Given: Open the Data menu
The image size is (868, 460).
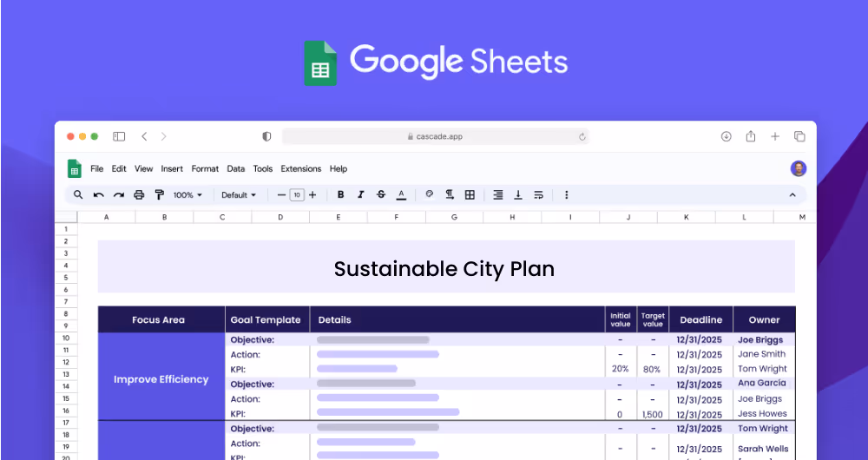Looking at the screenshot, I should [x=236, y=169].
